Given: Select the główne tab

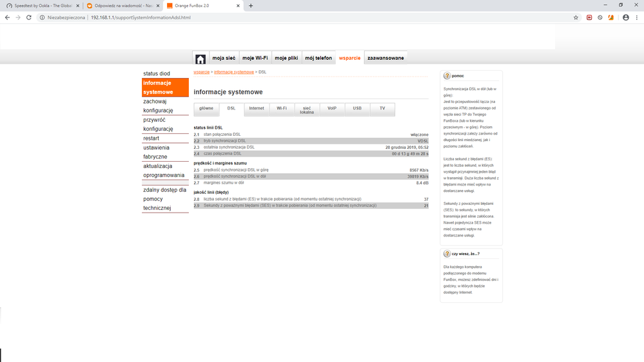Looking at the screenshot, I should 206,108.
